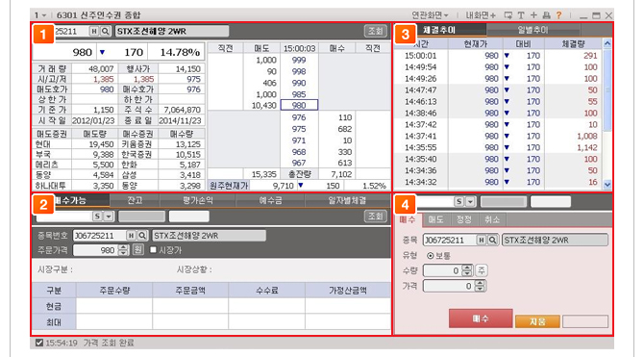
Task: Click the 수량 quantity input field
Action: 443,270
